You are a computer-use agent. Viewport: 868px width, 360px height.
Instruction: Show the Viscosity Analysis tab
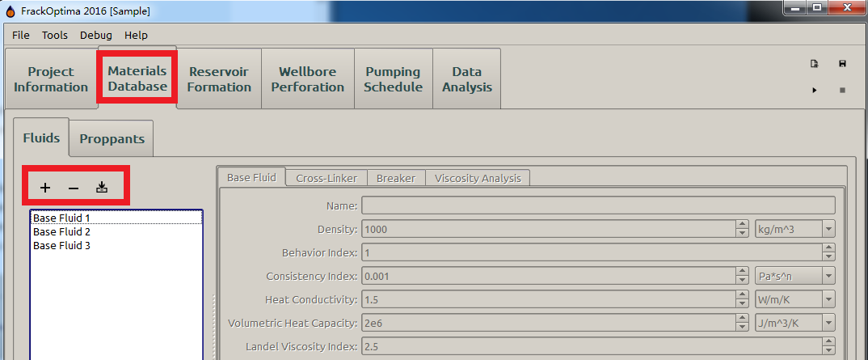pyautogui.click(x=478, y=178)
